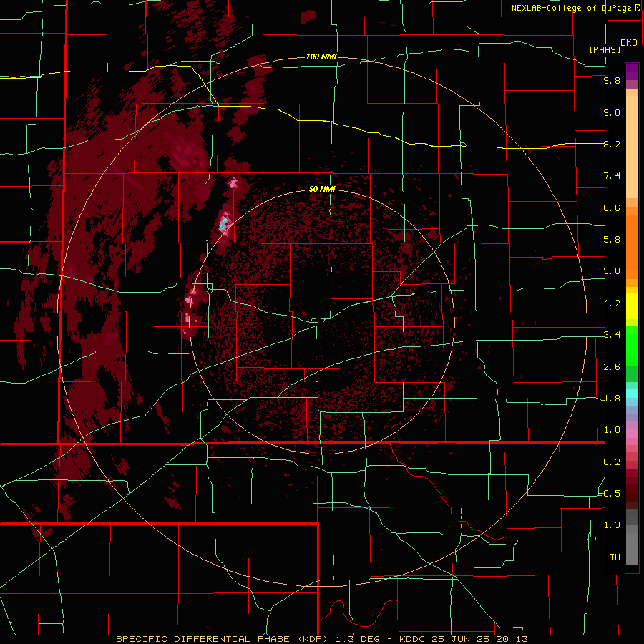
Task: Click the 4.2 scale value
Action: [x=612, y=303]
